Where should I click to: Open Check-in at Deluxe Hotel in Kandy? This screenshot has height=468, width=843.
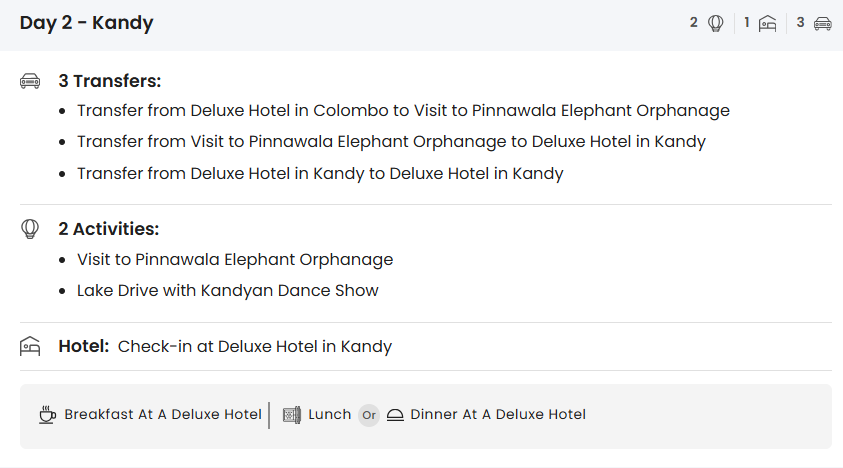(254, 347)
